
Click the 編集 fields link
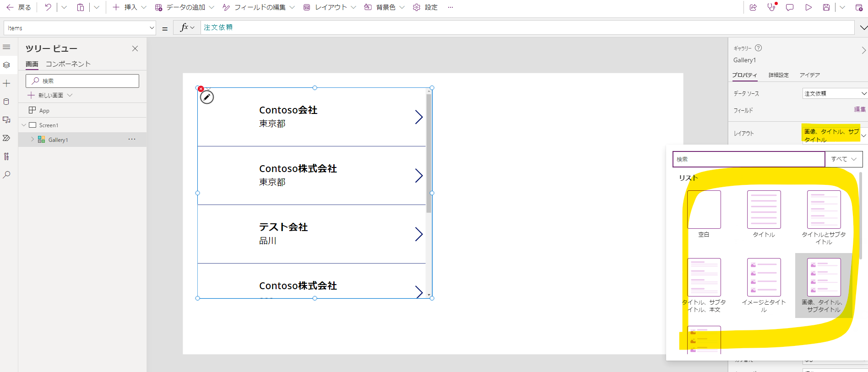tap(860, 109)
